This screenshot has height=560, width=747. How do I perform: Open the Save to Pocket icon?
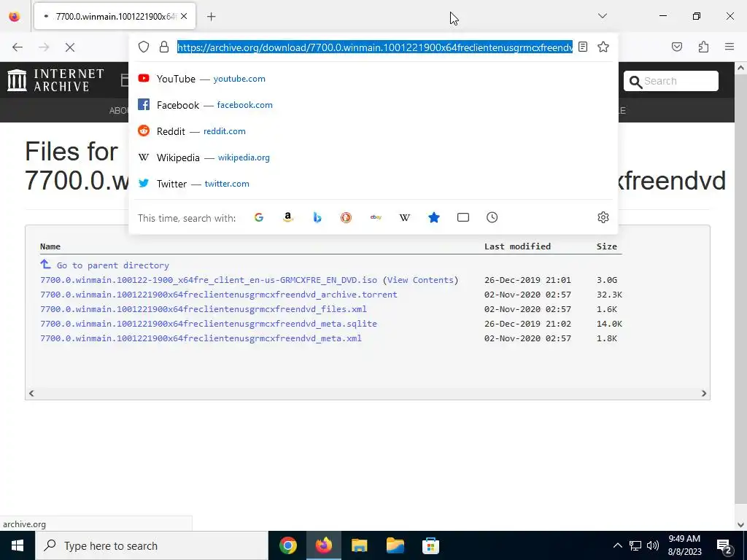click(x=677, y=47)
